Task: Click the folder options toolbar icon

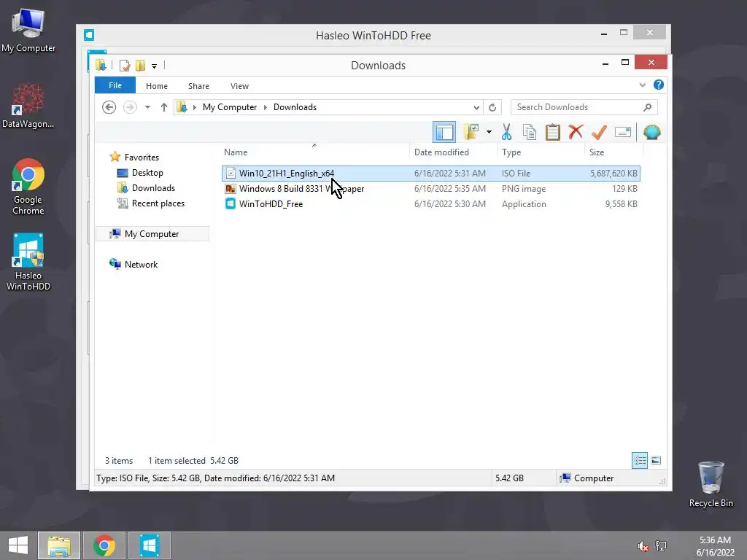Action: pyautogui.click(x=472, y=132)
